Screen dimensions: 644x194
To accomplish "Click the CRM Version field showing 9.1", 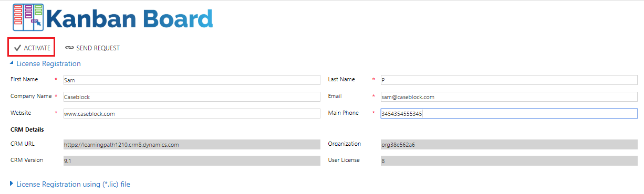I will pos(191,161).
